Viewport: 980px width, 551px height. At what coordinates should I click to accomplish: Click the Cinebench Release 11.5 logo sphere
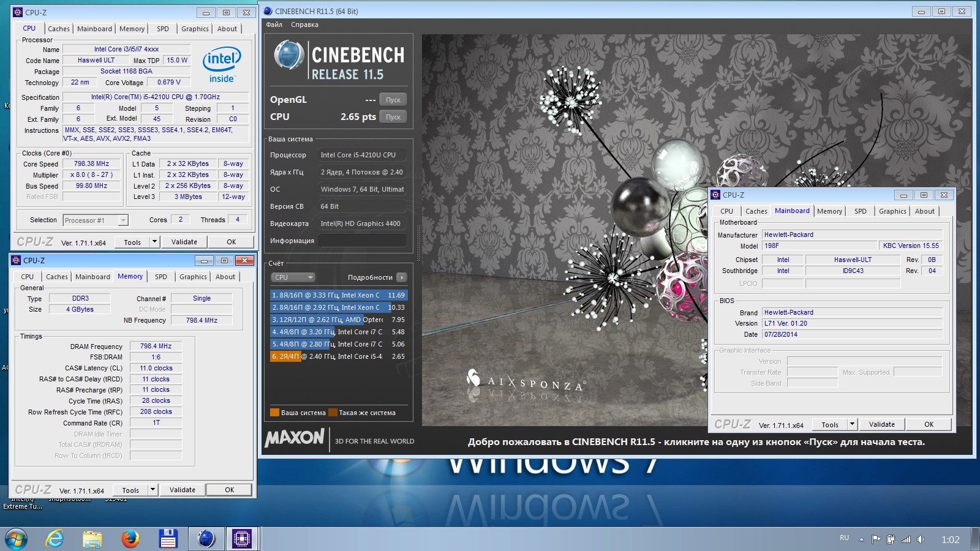(x=289, y=55)
